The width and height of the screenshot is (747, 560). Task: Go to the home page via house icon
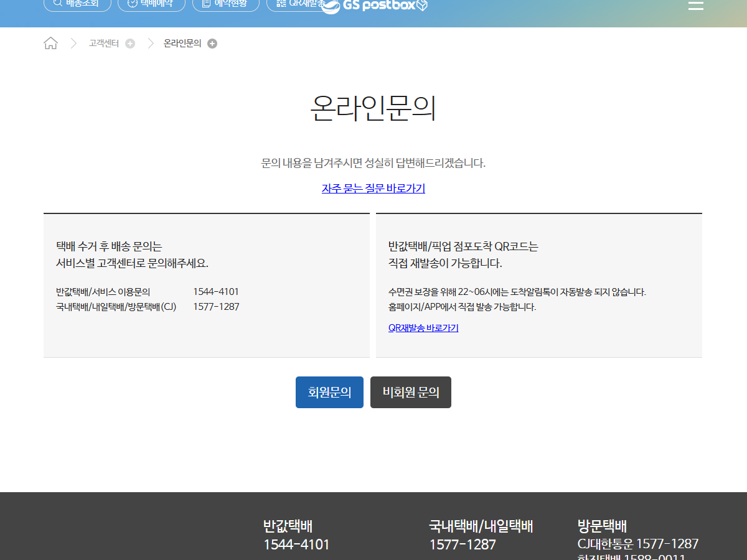point(50,44)
